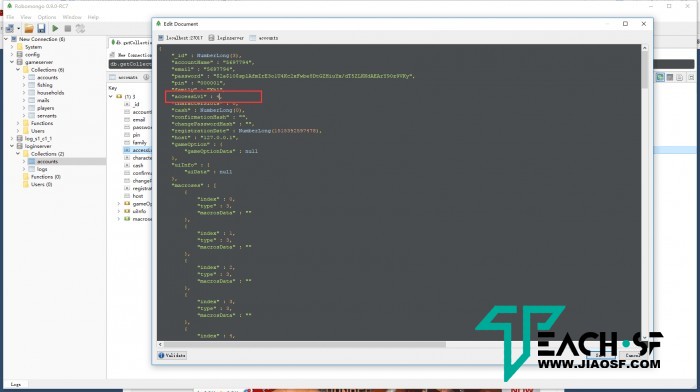
Task: Stop execution using the gray square icon
Action: [68, 29]
